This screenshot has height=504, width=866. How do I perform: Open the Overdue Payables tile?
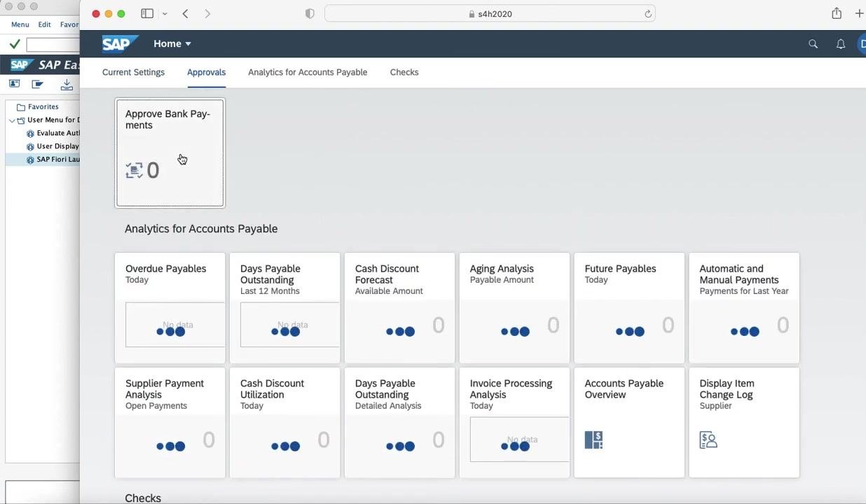coord(170,308)
